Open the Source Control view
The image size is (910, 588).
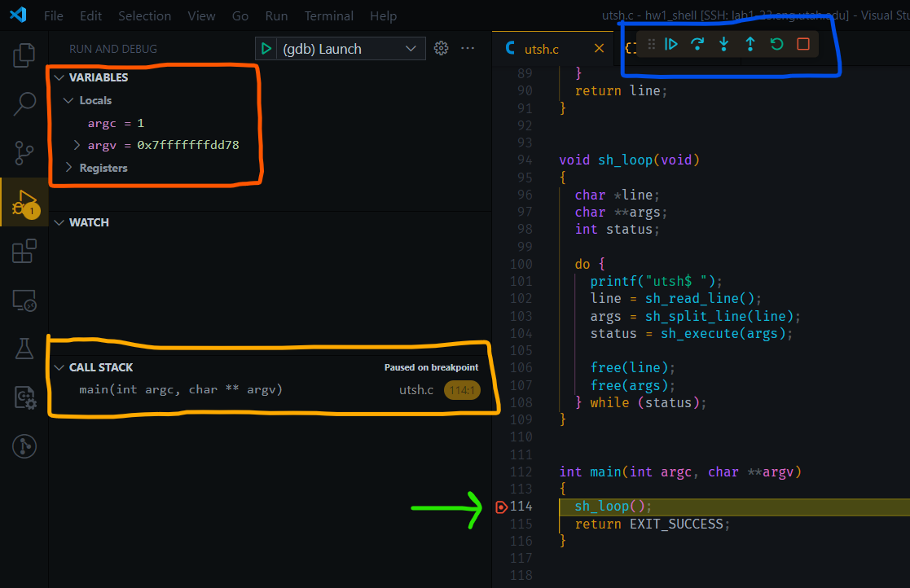click(24, 151)
